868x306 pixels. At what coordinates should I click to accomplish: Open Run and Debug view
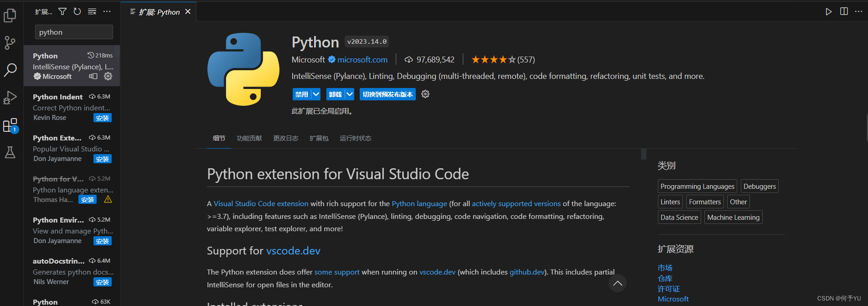point(10,98)
